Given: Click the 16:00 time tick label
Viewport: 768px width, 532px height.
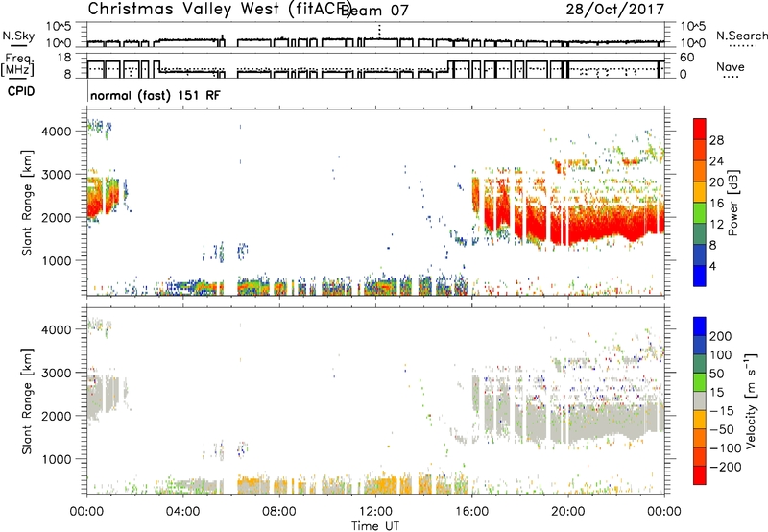Looking at the screenshot, I should [471, 512].
